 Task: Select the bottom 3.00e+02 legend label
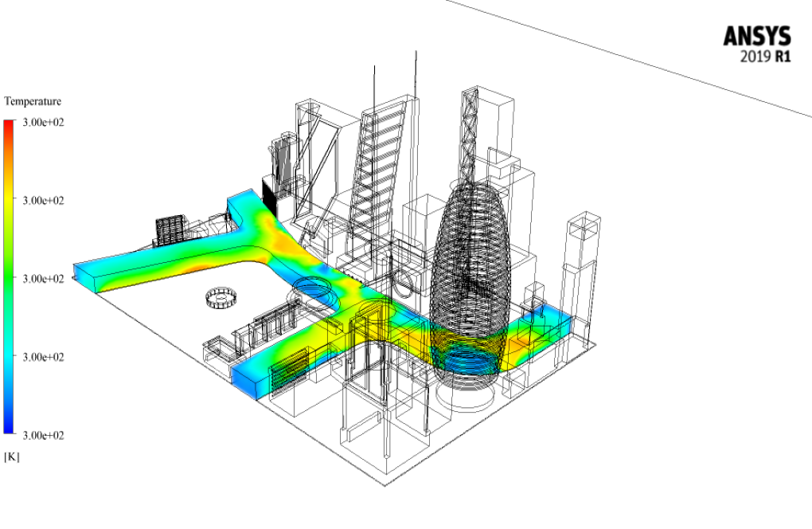(x=44, y=435)
